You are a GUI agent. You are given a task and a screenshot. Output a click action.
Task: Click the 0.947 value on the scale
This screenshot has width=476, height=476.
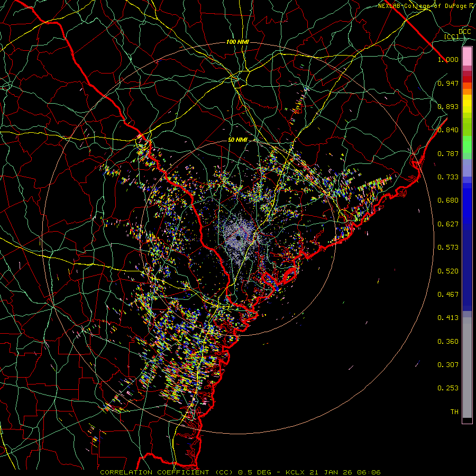click(x=448, y=83)
